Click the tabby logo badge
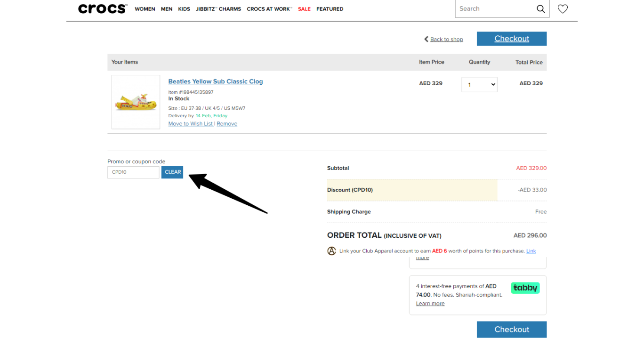The image size is (644, 339). (x=525, y=288)
